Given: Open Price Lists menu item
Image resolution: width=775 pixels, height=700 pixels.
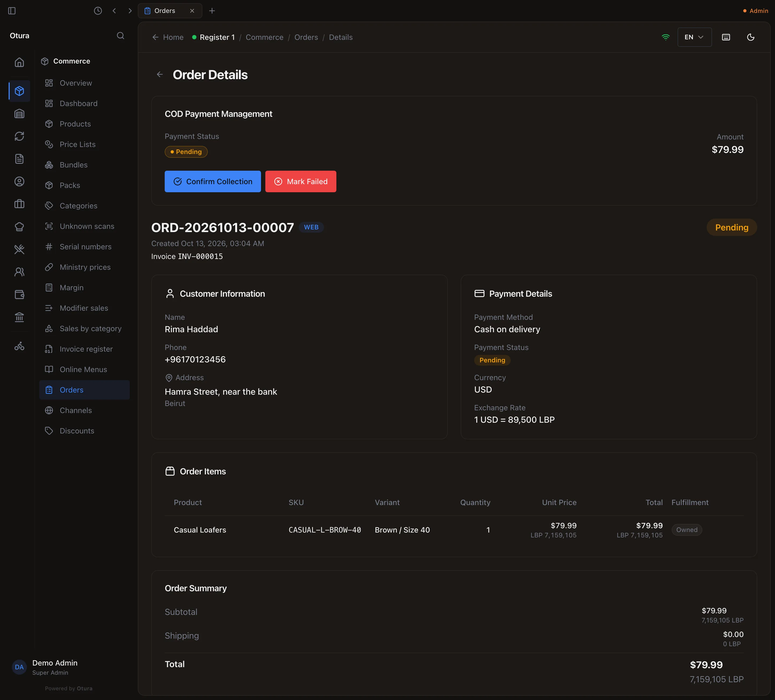Looking at the screenshot, I should point(84,144).
